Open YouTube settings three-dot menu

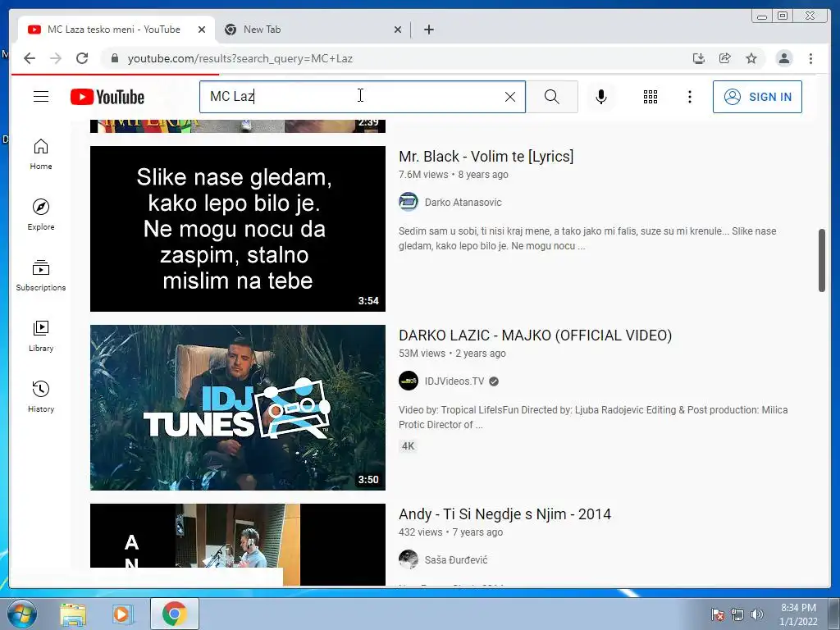689,97
